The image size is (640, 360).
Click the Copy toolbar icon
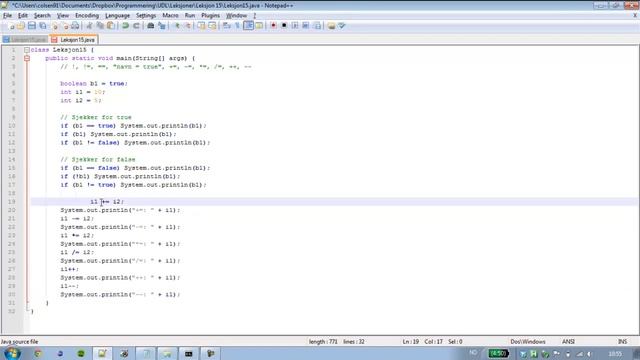(100, 26)
